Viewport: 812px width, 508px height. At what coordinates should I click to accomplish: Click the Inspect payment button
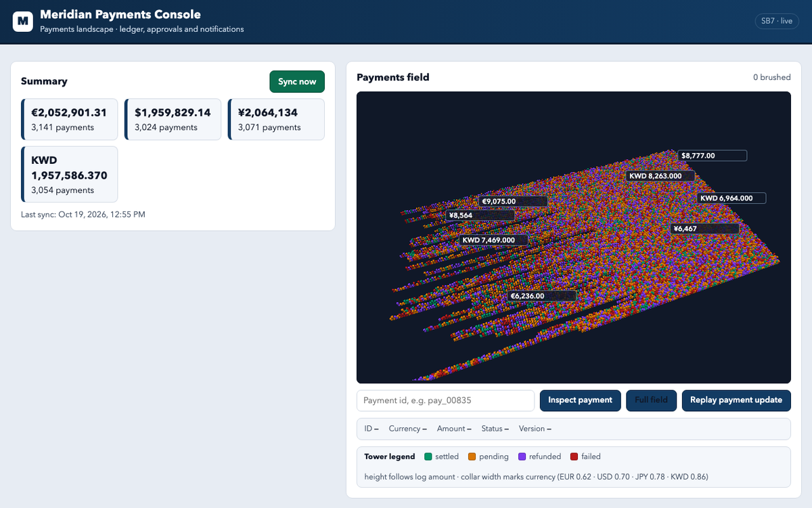click(x=580, y=400)
